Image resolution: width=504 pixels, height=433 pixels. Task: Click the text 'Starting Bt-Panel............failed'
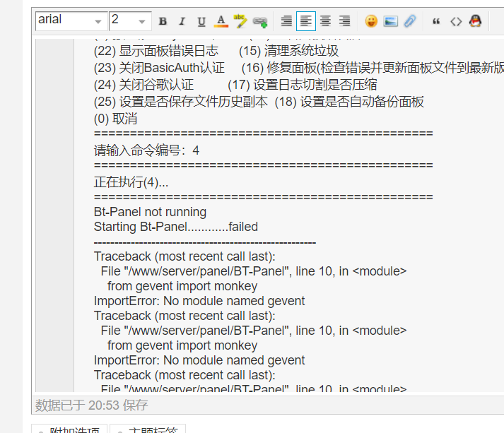176,227
